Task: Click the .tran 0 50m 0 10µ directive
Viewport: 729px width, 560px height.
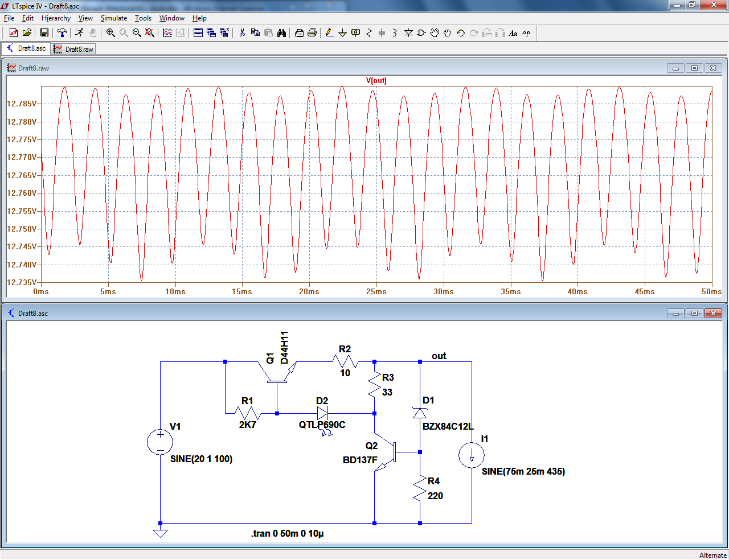Action: point(288,533)
